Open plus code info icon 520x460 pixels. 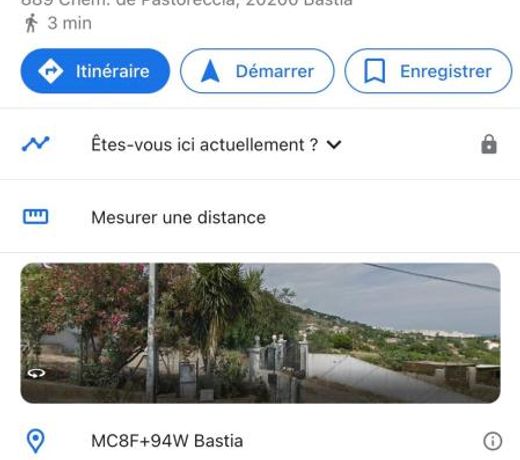[492, 441]
